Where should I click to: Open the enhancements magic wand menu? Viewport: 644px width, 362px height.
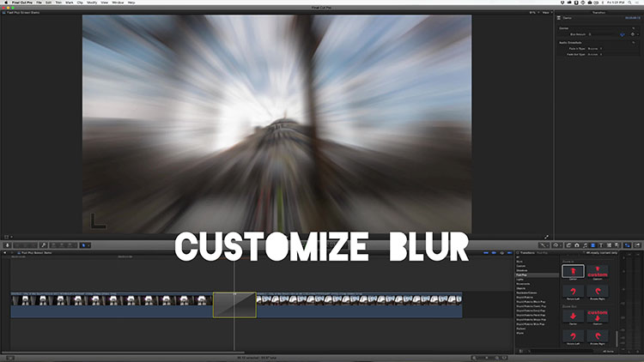[x=544, y=245]
